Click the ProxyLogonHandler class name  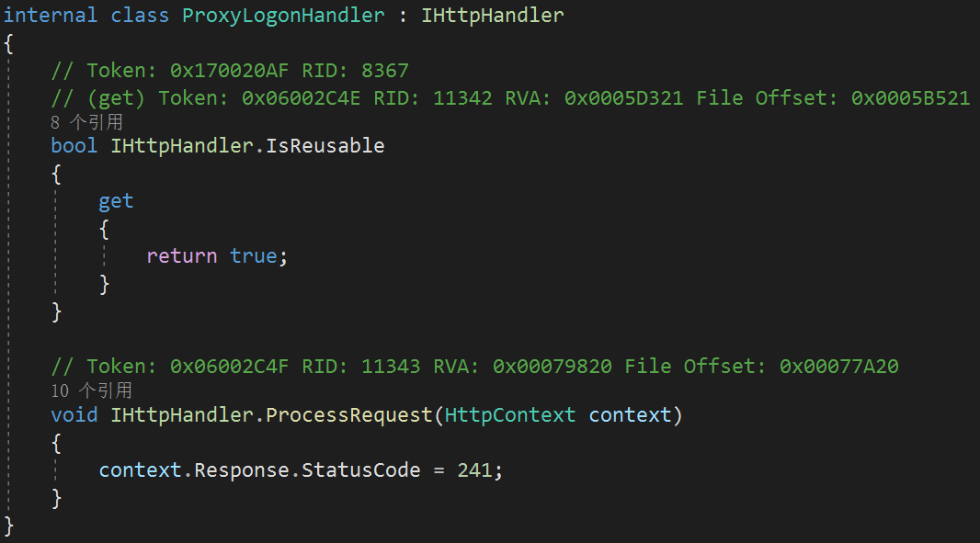283,16
